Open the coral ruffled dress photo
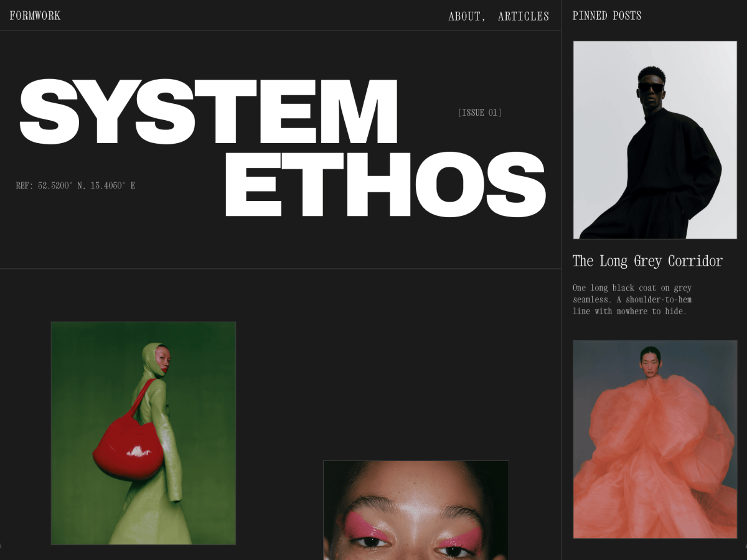The image size is (747, 560). 655,439
